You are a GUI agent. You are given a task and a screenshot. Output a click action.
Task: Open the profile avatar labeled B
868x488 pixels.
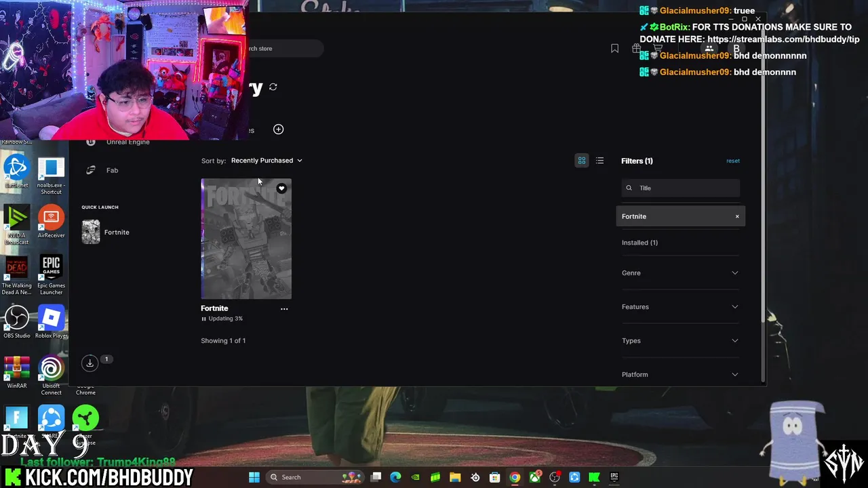point(736,49)
